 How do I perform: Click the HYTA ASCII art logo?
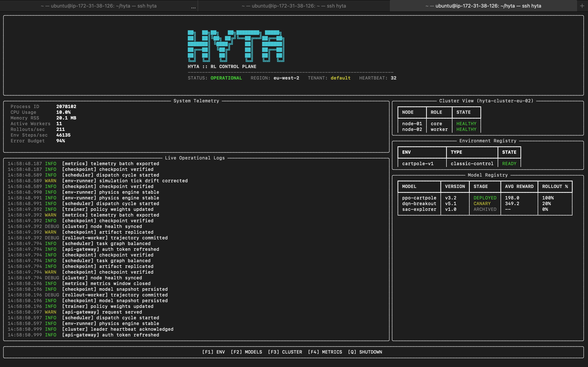coord(236,46)
